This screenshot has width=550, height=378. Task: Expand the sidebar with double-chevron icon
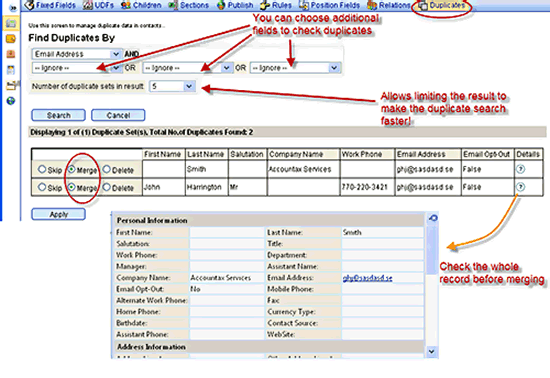point(13,7)
